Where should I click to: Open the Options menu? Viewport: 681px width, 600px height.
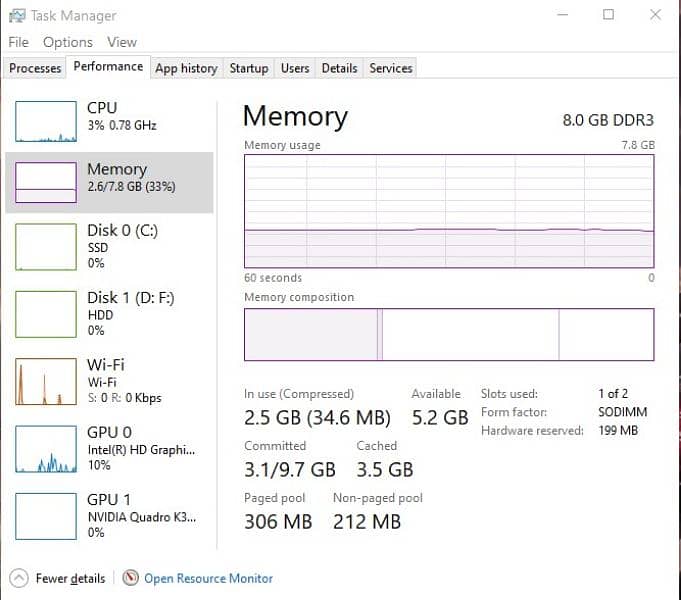coord(67,42)
